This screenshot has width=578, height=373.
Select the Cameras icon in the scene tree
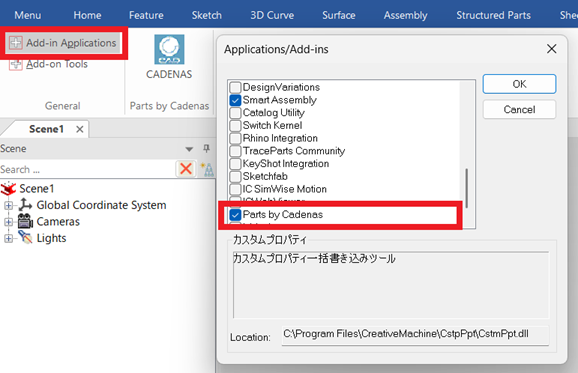[25, 221]
